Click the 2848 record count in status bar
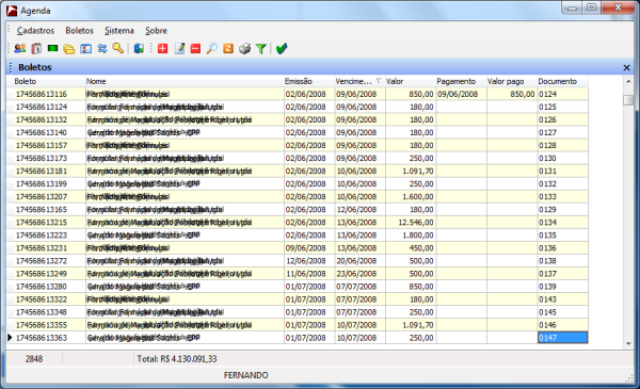640x389 pixels. tap(34, 359)
